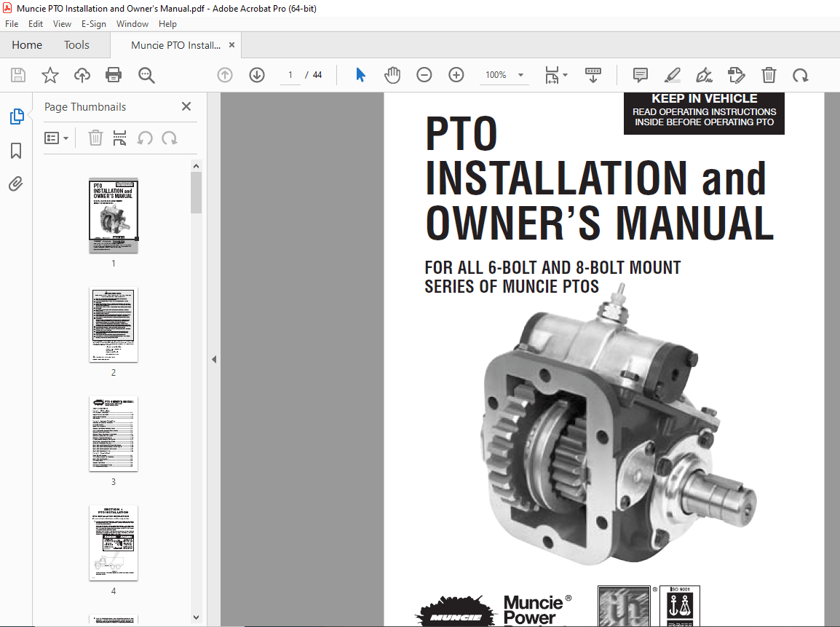840x627 pixels.
Task: Toggle the scrolling page display mode
Action: pyautogui.click(x=593, y=75)
